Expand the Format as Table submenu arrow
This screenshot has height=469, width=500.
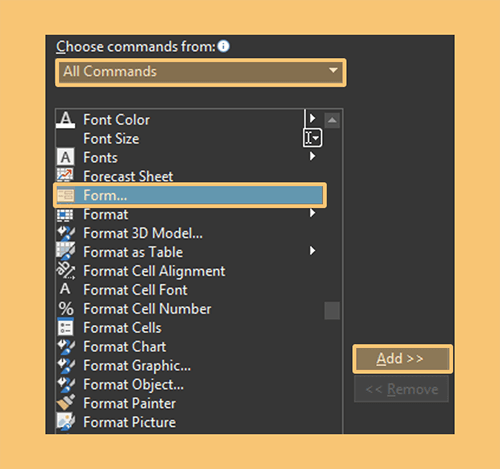pos(312,251)
